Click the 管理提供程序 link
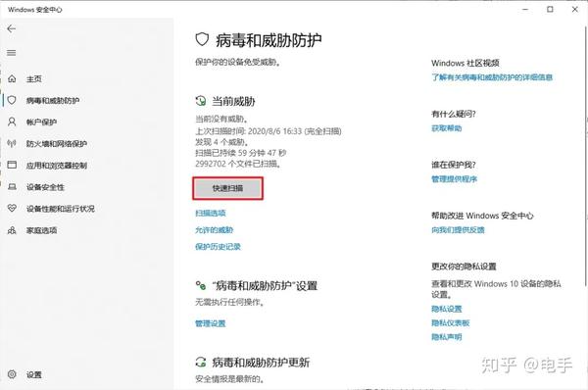The width and height of the screenshot is (588, 390). pos(454,179)
